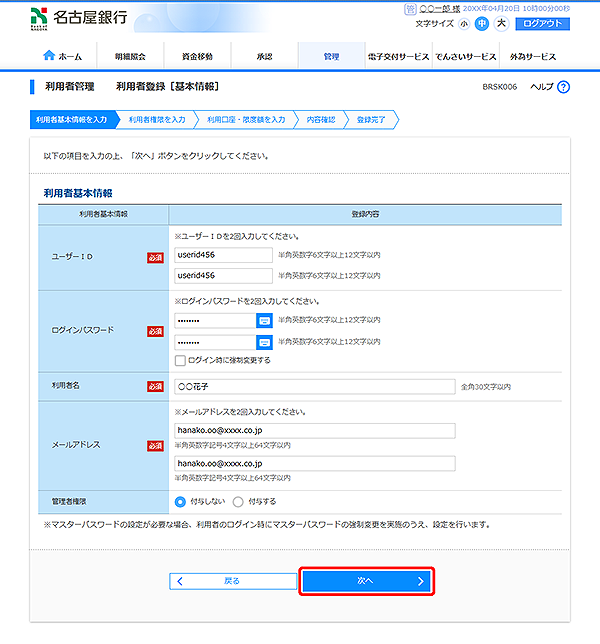Open the help question mark icon
The height and width of the screenshot is (644, 600).
563,88
